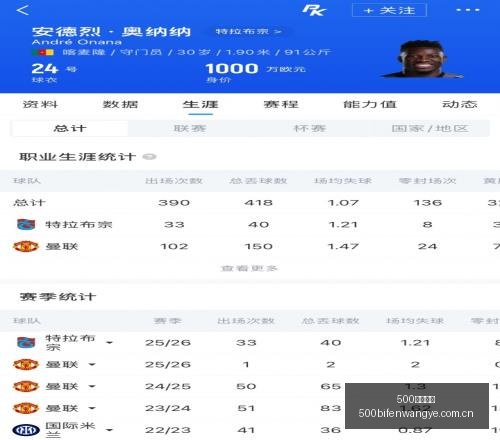Expand list with 查看更多
The width and height of the screenshot is (500, 440).
[x=249, y=268]
